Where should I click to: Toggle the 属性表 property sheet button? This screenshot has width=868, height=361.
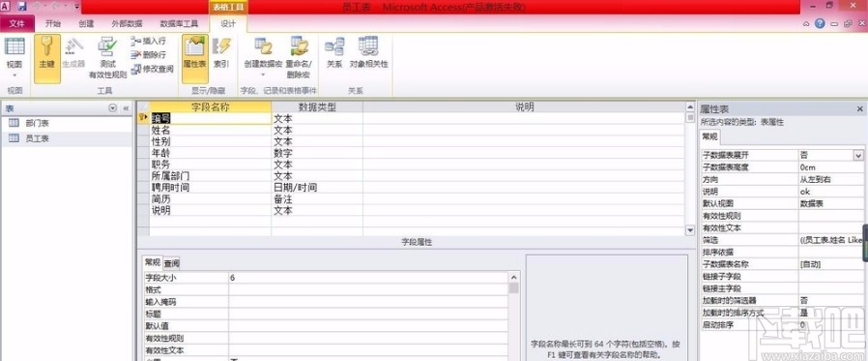coord(195,59)
